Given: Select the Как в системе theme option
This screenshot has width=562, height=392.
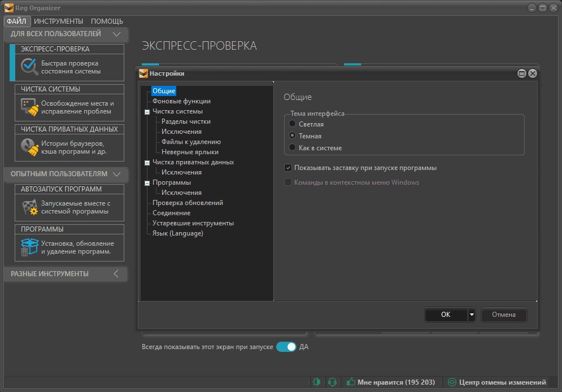Looking at the screenshot, I should click(x=293, y=147).
